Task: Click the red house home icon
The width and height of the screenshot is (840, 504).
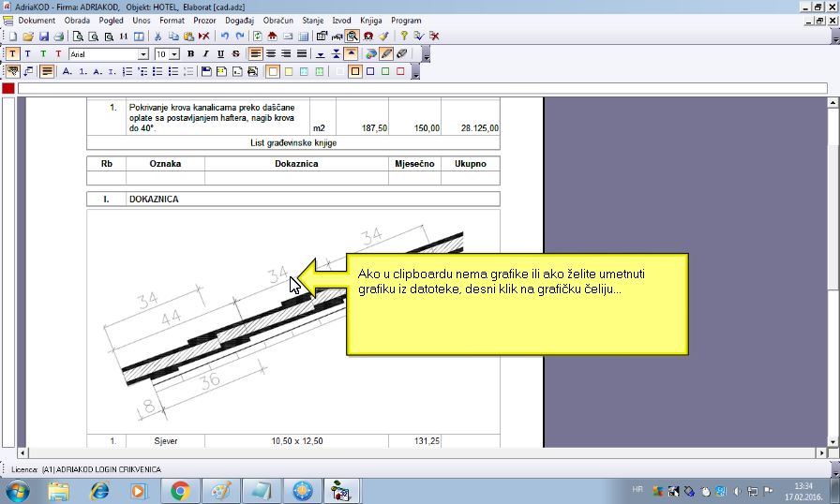Action: tap(272, 37)
